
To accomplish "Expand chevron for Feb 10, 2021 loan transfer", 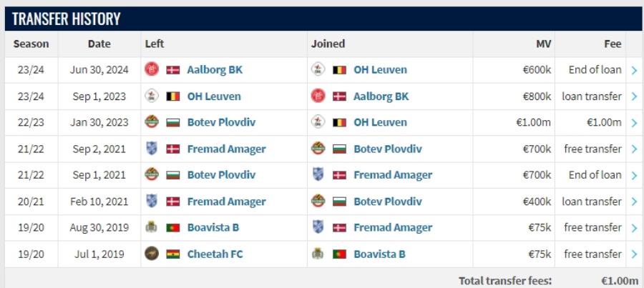I will tap(634, 202).
